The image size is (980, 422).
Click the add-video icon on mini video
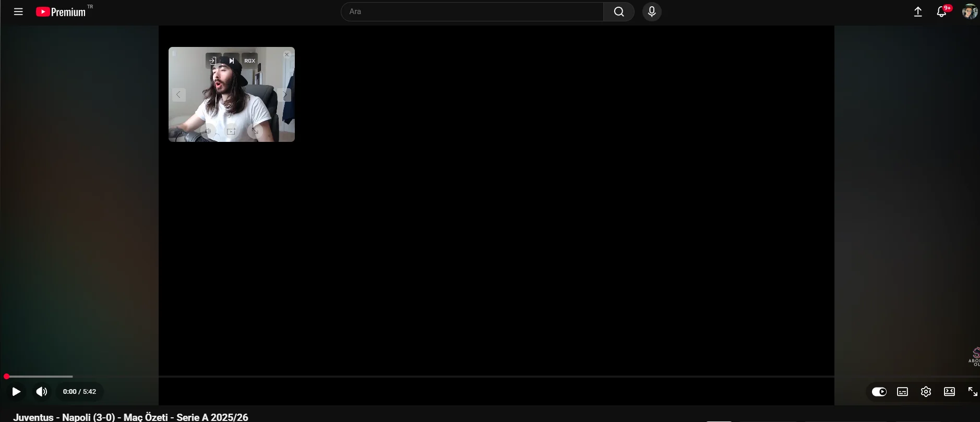[231, 131]
